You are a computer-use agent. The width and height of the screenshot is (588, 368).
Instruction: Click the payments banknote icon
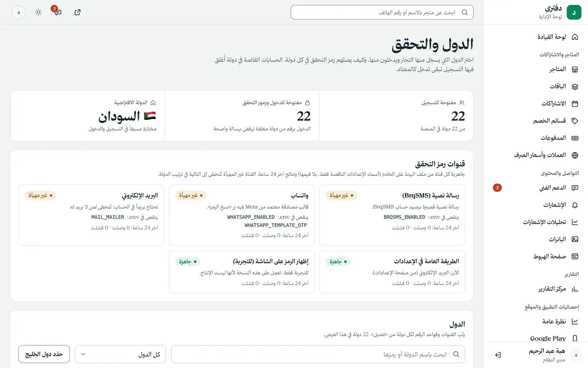click(x=575, y=138)
